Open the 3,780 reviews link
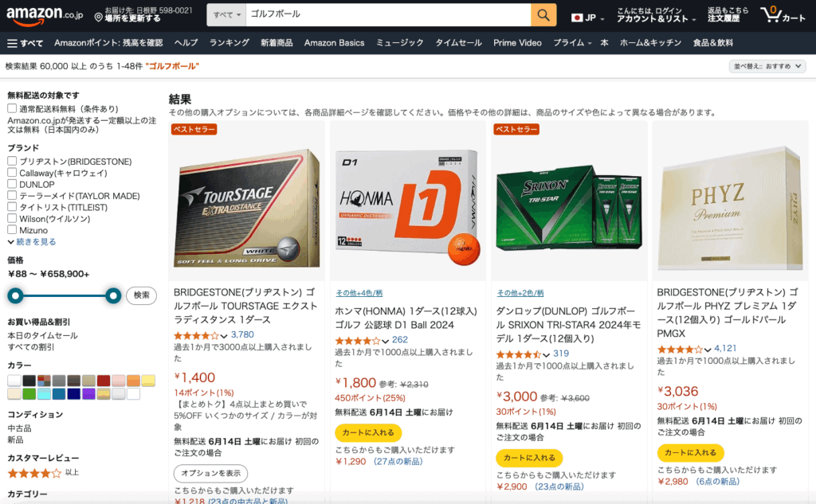The width and height of the screenshot is (816, 504). (x=242, y=335)
